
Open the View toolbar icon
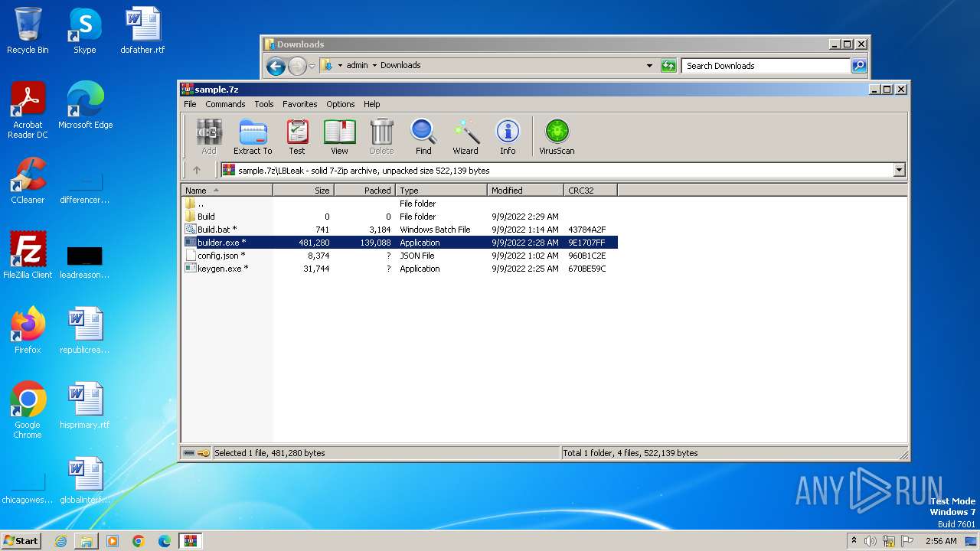pos(339,137)
